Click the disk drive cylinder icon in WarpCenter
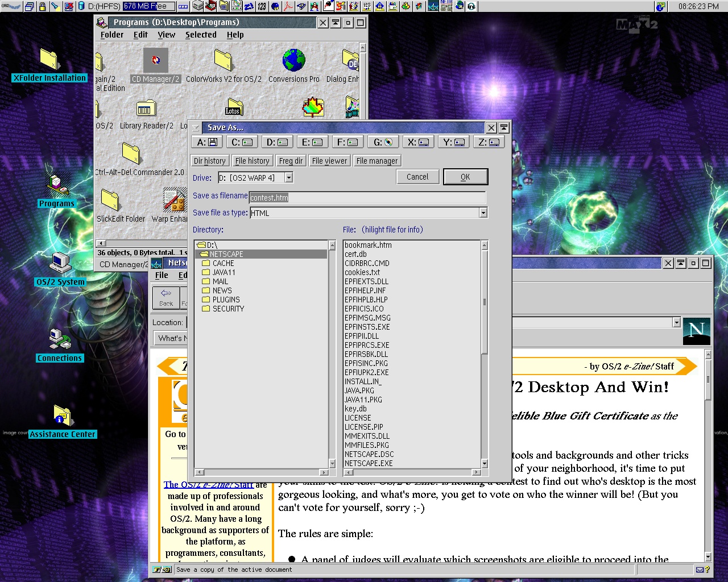This screenshot has width=728, height=582. [82, 6]
